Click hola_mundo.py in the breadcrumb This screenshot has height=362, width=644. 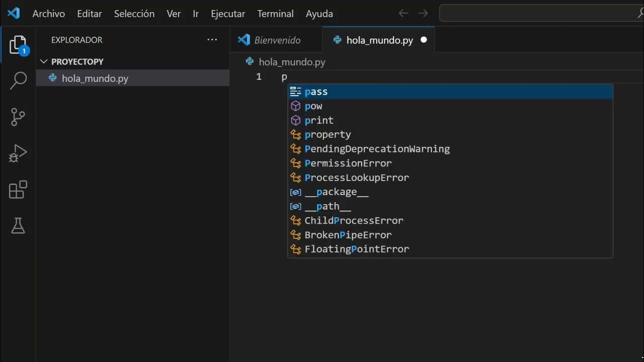pyautogui.click(x=292, y=62)
